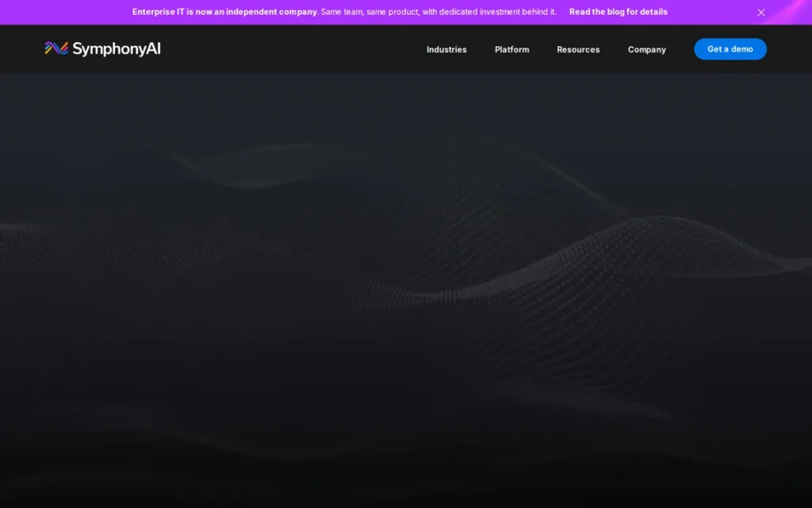Follow the Read the blog for details link
Screen dimensions: 812x508
pos(618,12)
